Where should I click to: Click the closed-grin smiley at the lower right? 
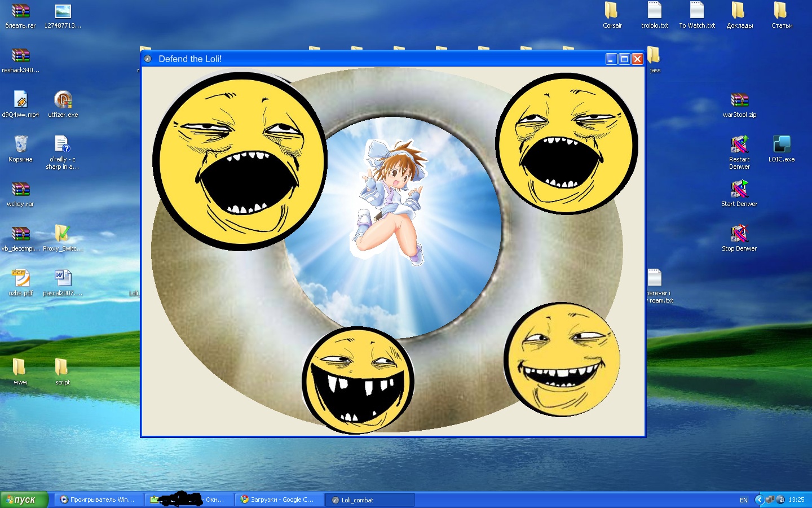click(x=562, y=360)
